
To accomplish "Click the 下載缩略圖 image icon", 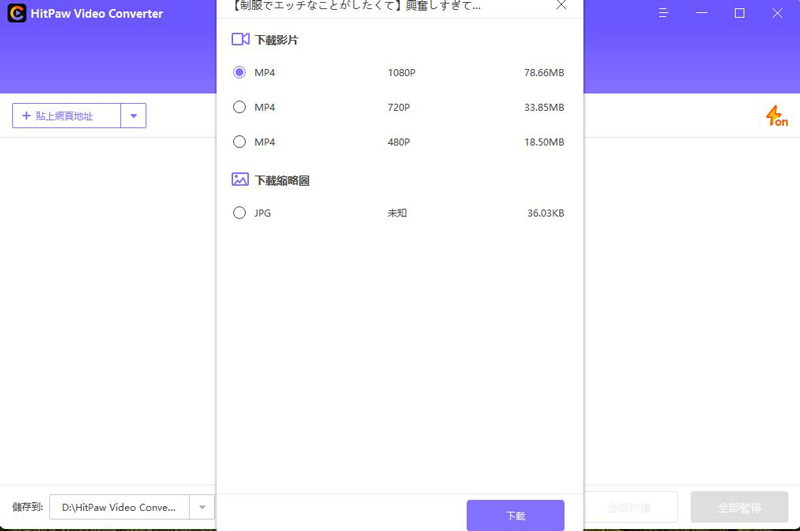I will click(240, 180).
